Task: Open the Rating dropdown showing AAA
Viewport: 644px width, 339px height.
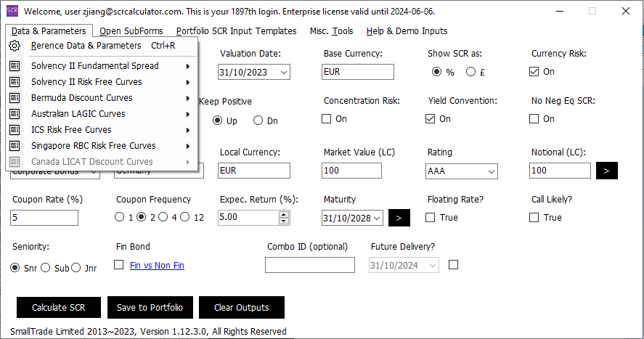Action: coord(491,171)
